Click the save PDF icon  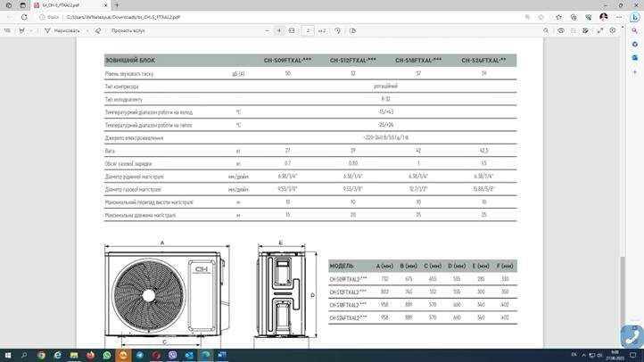[574, 30]
